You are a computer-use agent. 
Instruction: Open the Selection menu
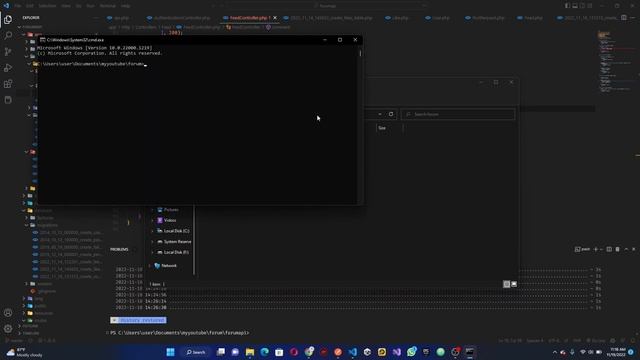(x=47, y=6)
